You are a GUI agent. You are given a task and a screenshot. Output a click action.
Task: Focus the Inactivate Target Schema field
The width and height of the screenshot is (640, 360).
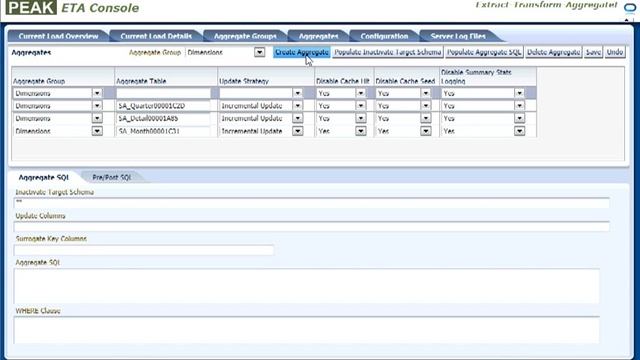point(312,203)
